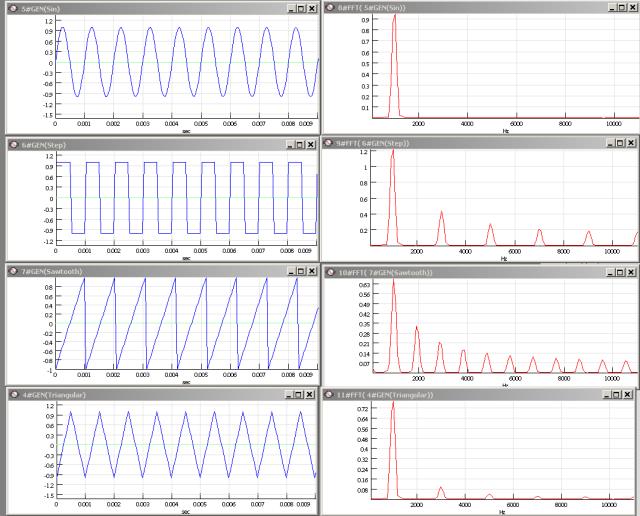Click the 10#FFT(7#GEN(Sawtooth)) window title icon

click(x=331, y=272)
